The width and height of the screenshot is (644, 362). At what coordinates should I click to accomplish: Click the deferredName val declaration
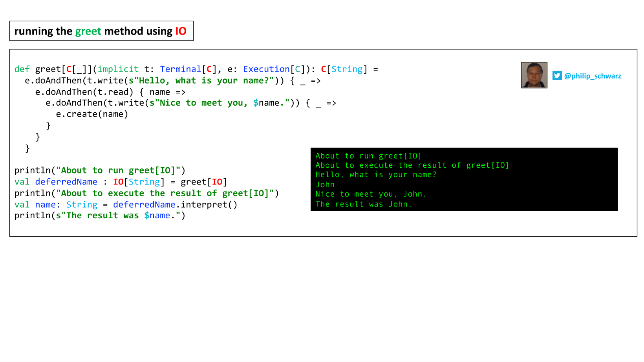pos(121,182)
